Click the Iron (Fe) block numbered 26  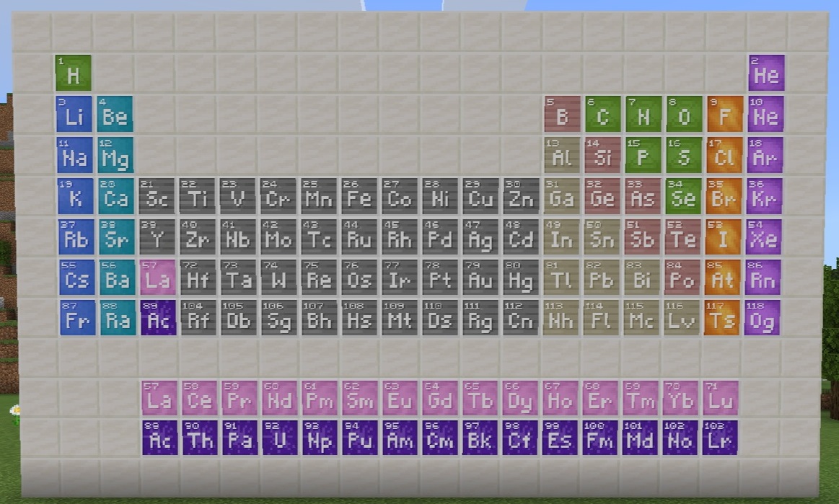359,196
